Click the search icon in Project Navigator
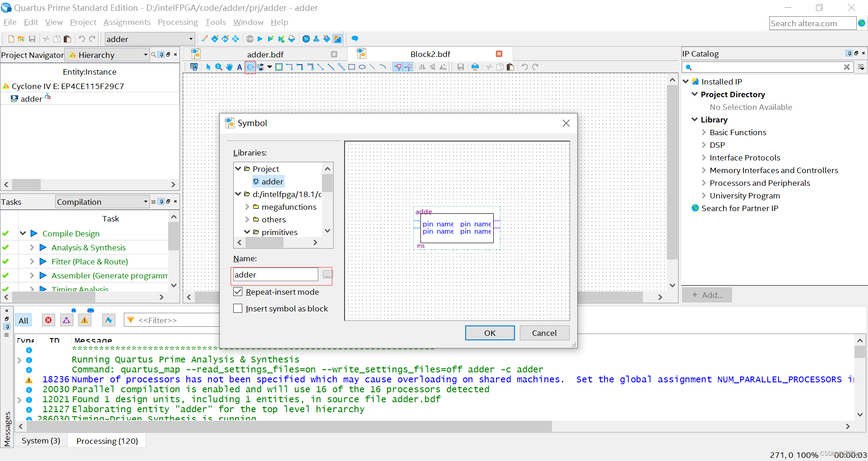The height and width of the screenshot is (461, 868). coord(154,55)
